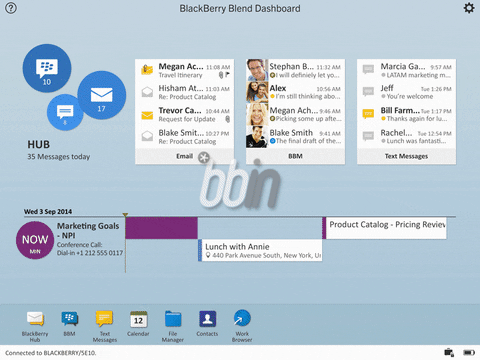The height and width of the screenshot is (360, 480).
Task: Open the Calendar dock icon
Action: 138,323
